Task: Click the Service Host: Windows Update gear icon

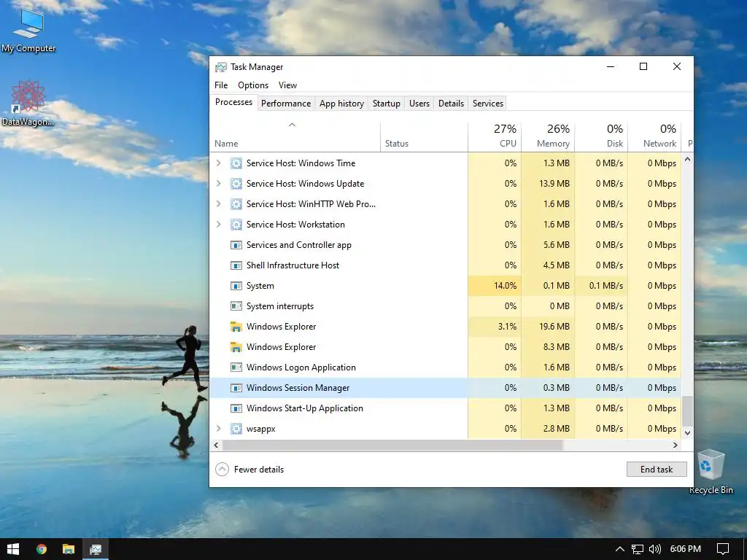Action: (236, 184)
